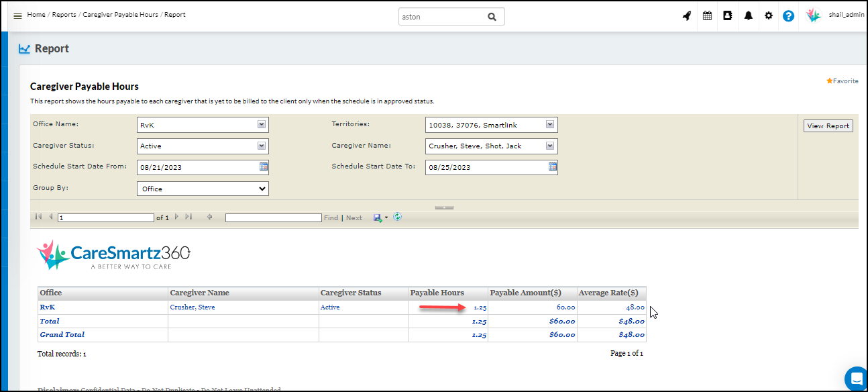Open Reports from the breadcrumb trail

click(x=64, y=14)
